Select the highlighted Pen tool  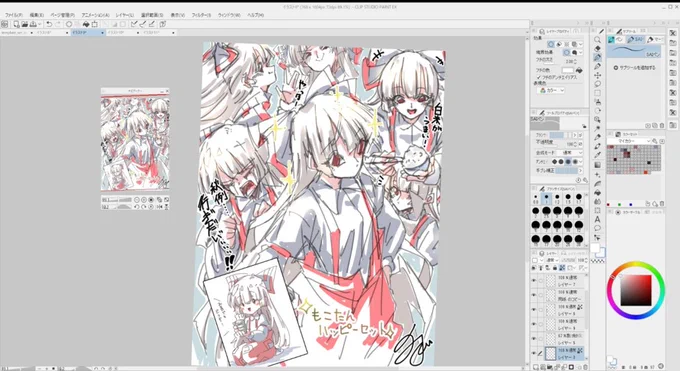[x=598, y=57]
